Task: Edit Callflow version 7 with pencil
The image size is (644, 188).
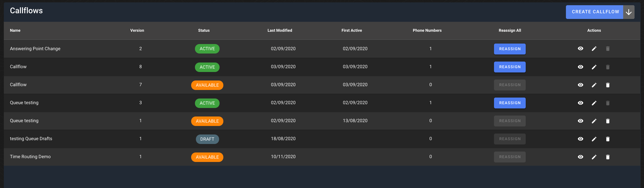Action: 594,85
